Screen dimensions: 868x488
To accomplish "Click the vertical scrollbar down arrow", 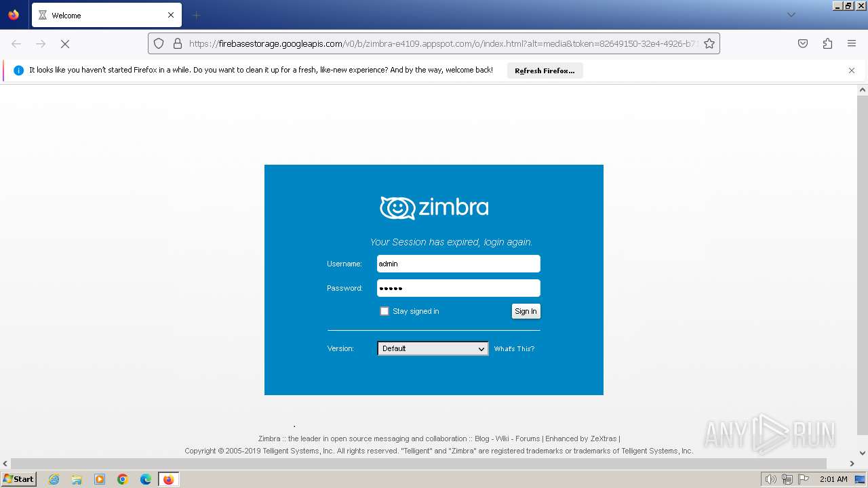I will tap(863, 453).
